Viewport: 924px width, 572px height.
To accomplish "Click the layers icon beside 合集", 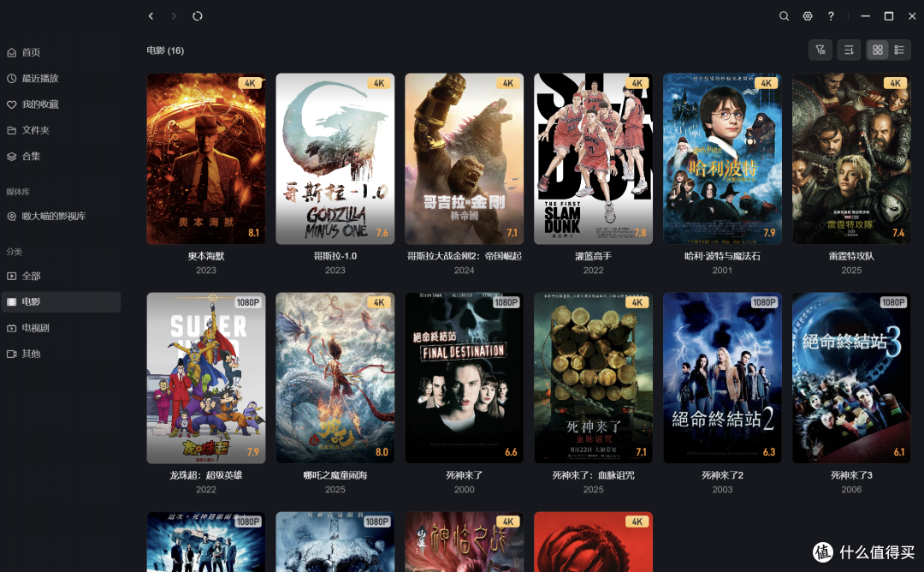I will click(x=12, y=156).
